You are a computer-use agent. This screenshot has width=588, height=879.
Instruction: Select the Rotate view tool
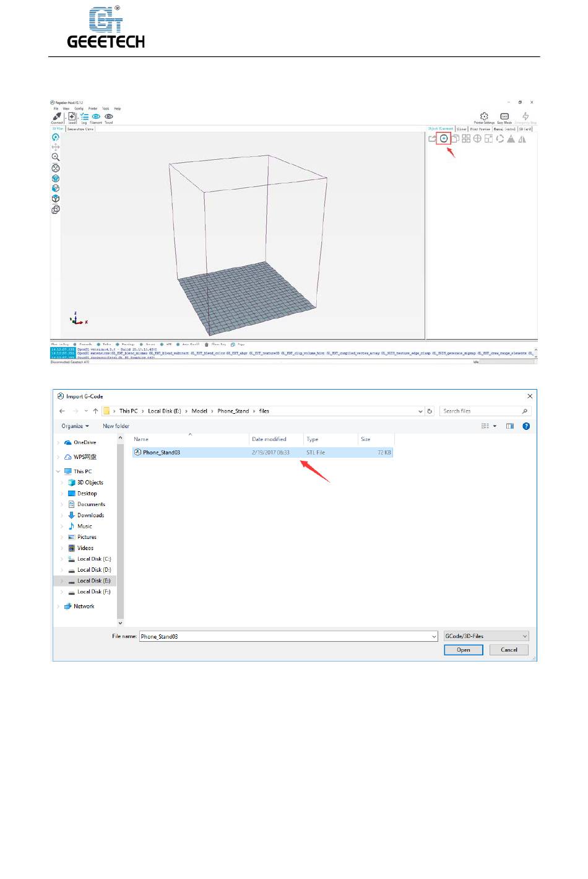(x=56, y=138)
